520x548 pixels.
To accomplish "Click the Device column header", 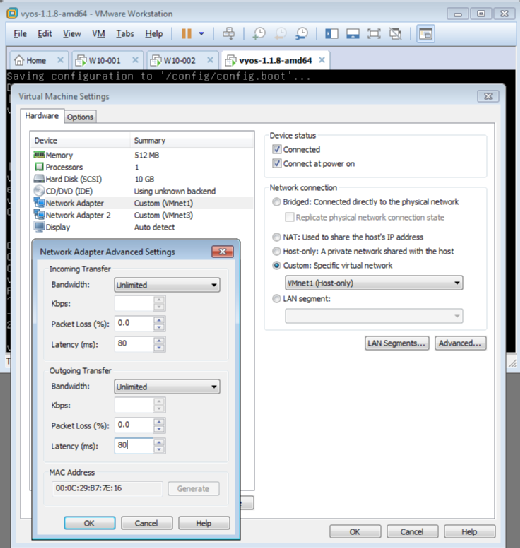I will tap(81, 140).
